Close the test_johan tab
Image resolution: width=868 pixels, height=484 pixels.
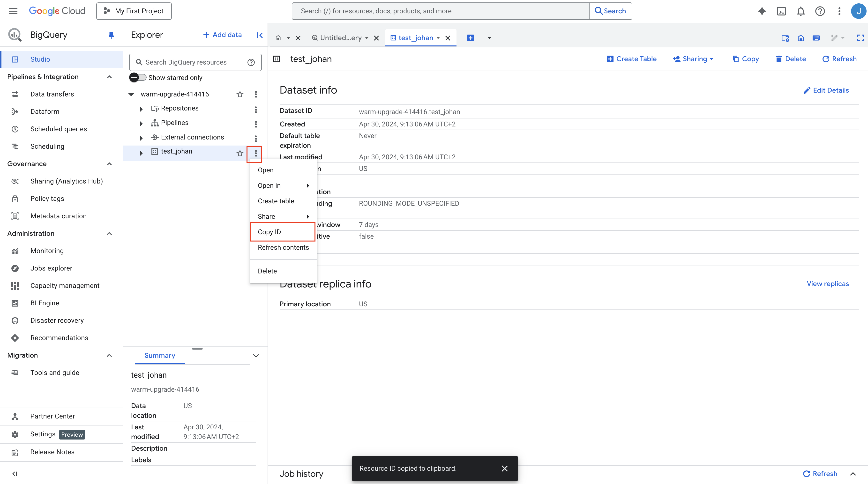[x=448, y=38]
